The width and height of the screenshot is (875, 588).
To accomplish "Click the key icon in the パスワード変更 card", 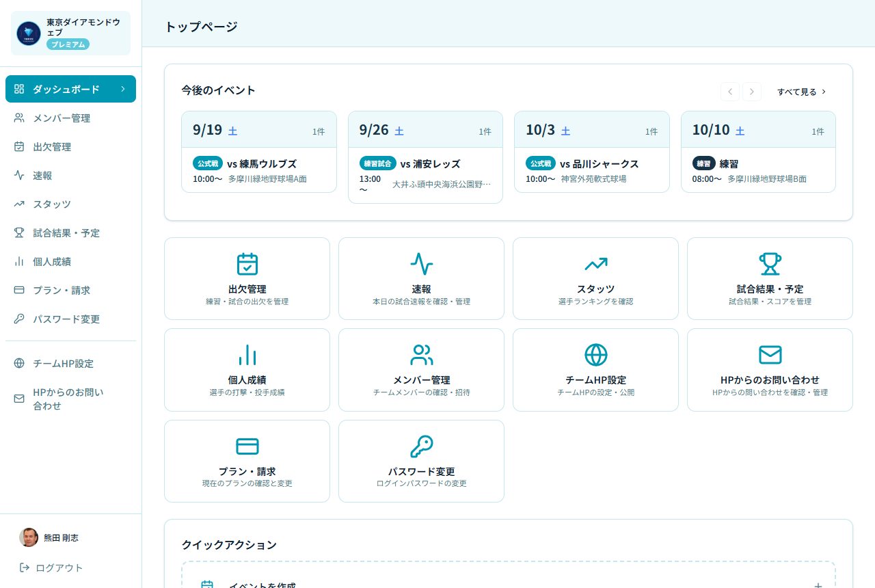I will coord(421,446).
